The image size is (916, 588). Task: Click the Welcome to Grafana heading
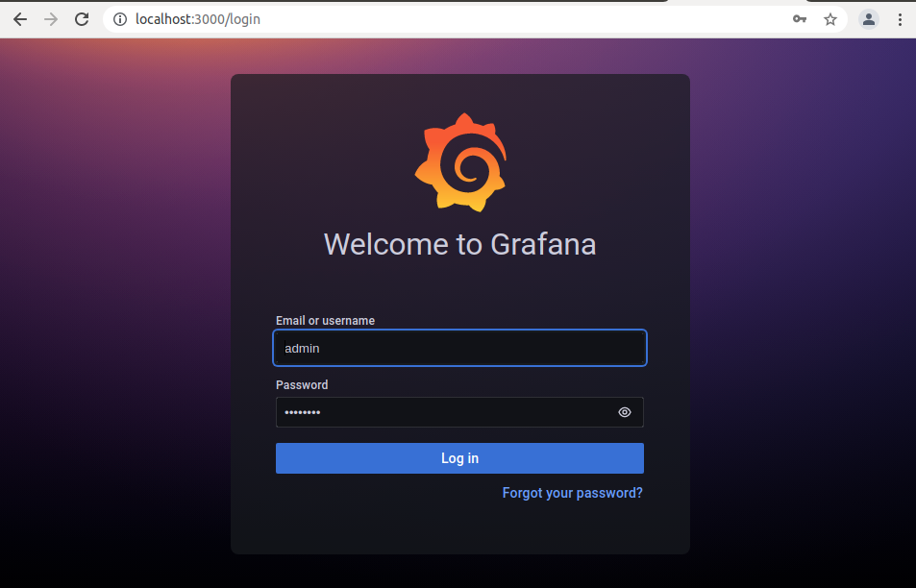[x=459, y=244]
